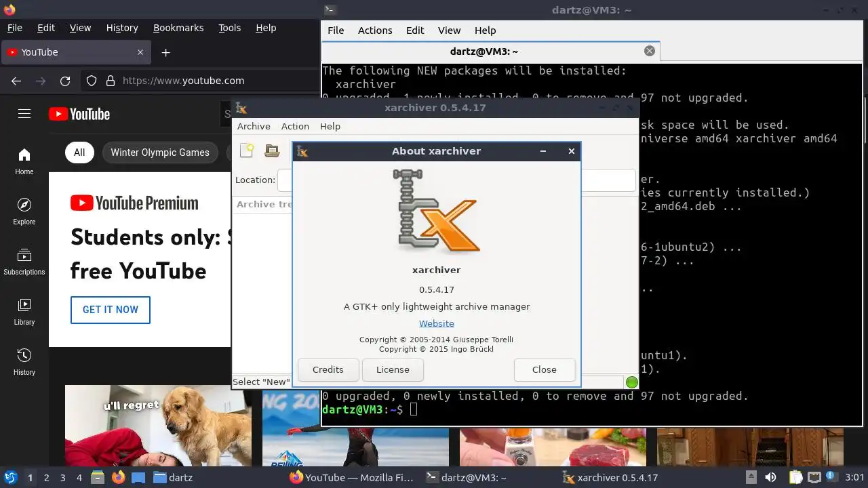Click the network tray icon
Image resolution: width=868 pixels, height=488 pixels.
click(814, 477)
